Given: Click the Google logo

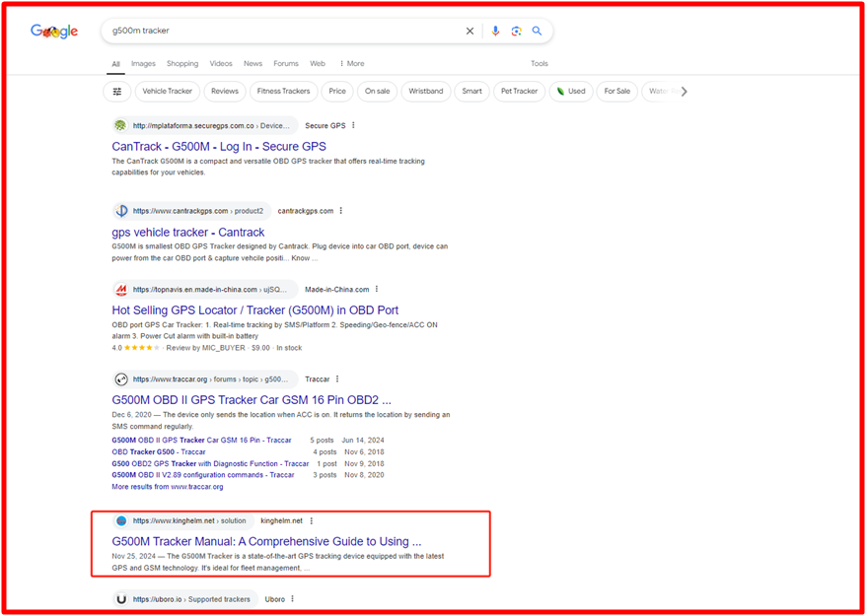Looking at the screenshot, I should click(x=54, y=32).
